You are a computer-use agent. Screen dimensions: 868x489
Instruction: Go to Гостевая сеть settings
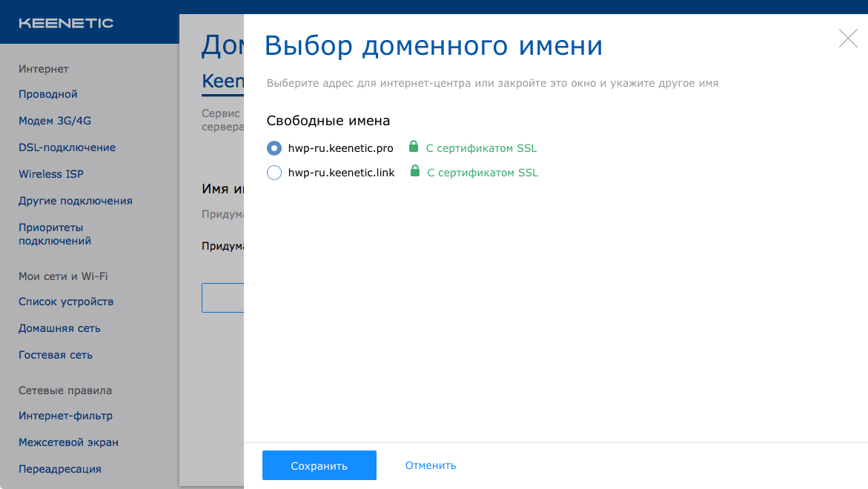pos(56,355)
